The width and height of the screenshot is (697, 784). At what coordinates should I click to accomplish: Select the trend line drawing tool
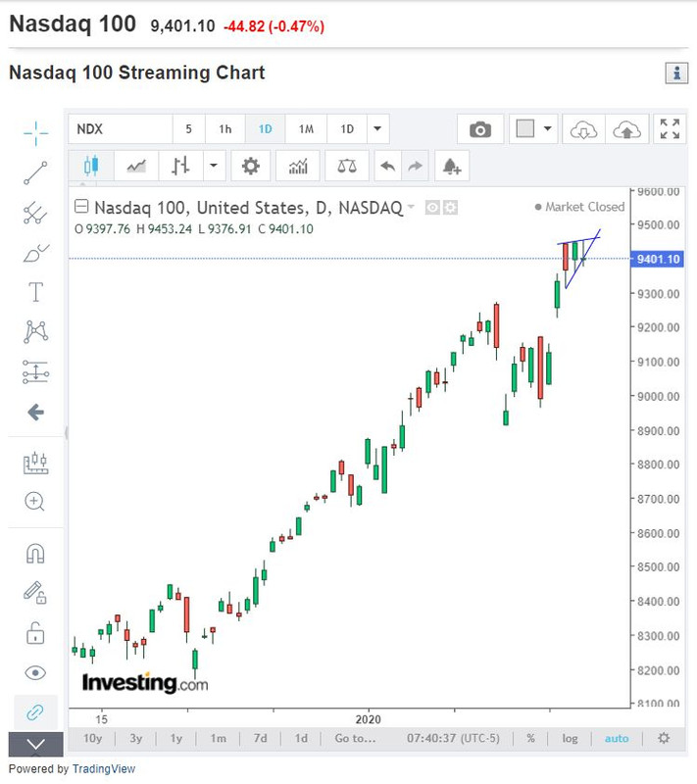(x=35, y=172)
